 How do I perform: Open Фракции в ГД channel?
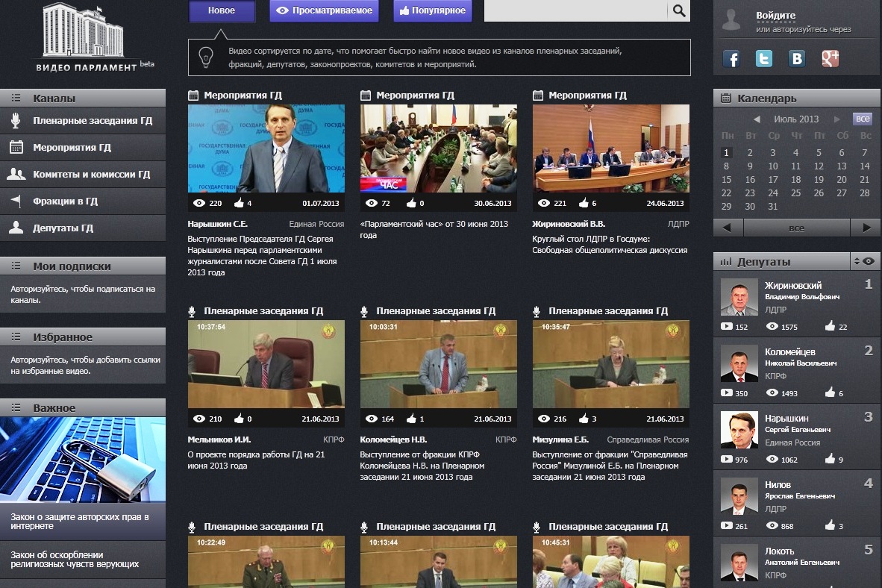point(83,201)
